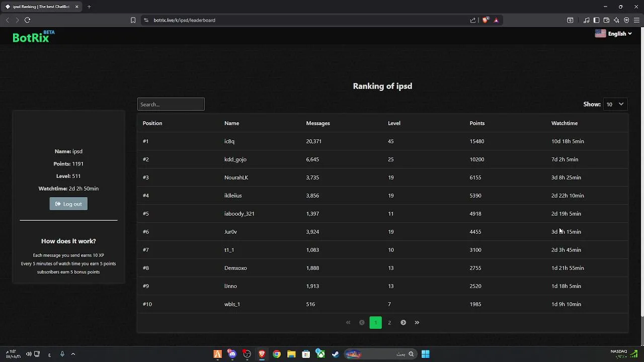Screen dimensions: 644x362
Task: Open Xbox app from the taskbar
Action: coord(320,354)
